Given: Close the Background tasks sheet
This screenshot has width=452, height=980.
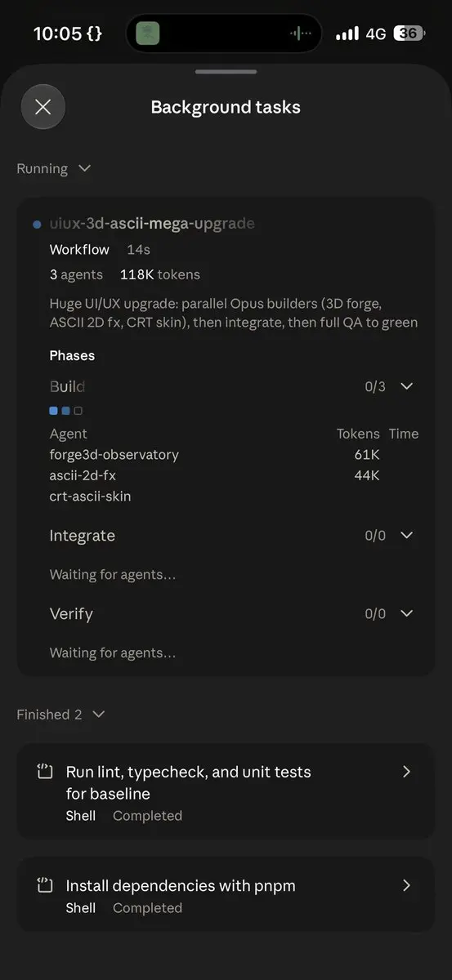Looking at the screenshot, I should (43, 107).
